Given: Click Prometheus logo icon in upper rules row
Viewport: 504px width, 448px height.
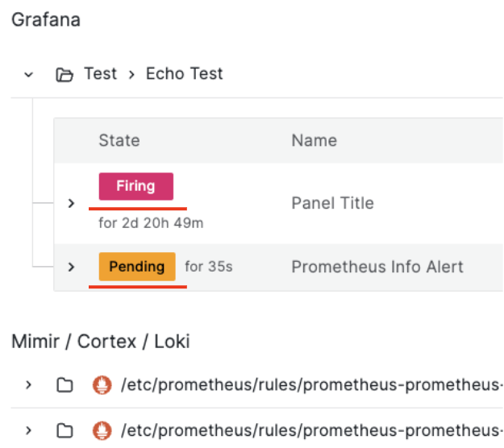Looking at the screenshot, I should coord(101,385).
